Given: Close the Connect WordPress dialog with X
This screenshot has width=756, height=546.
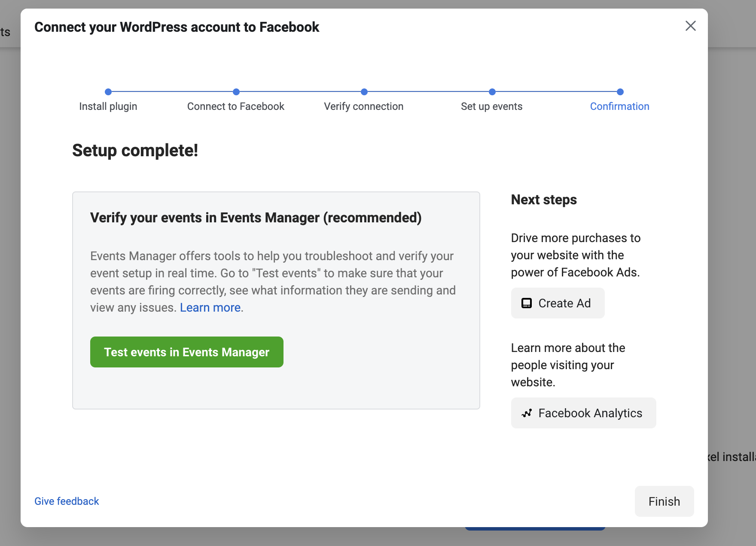Looking at the screenshot, I should [690, 26].
